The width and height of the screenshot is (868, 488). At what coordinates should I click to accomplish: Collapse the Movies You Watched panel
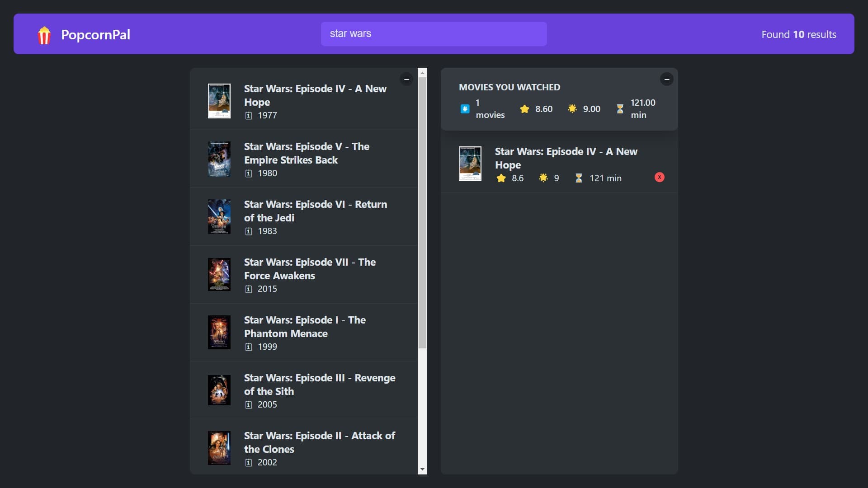click(x=666, y=79)
